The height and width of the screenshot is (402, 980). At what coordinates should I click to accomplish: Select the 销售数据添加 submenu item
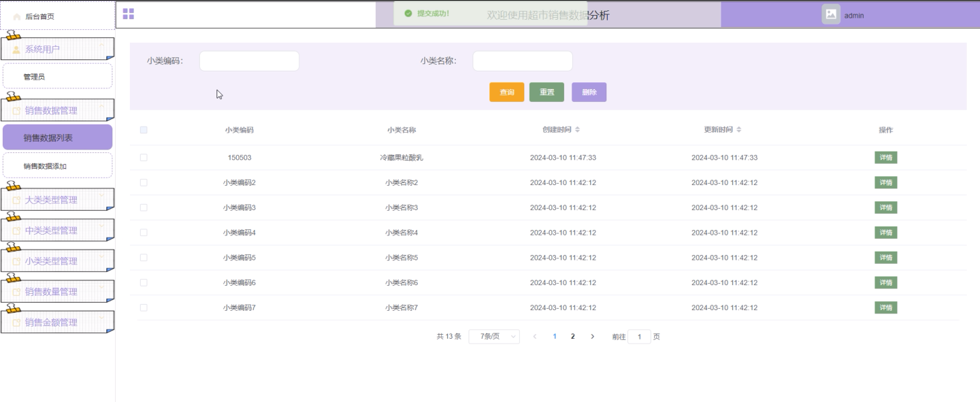pos(57,166)
